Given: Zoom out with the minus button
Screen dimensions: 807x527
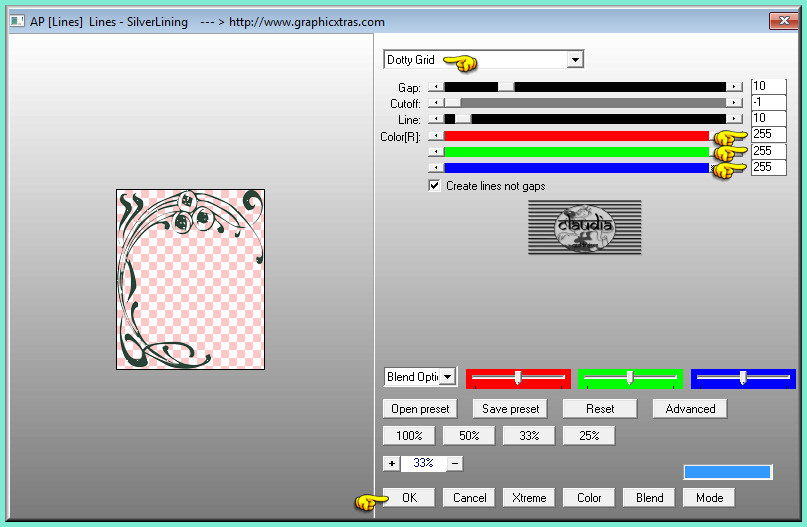Looking at the screenshot, I should (455, 464).
